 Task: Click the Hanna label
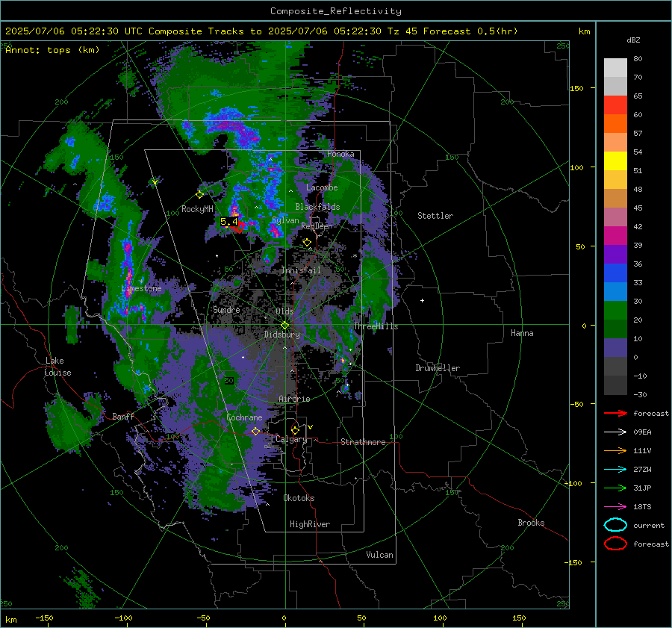[x=522, y=333]
